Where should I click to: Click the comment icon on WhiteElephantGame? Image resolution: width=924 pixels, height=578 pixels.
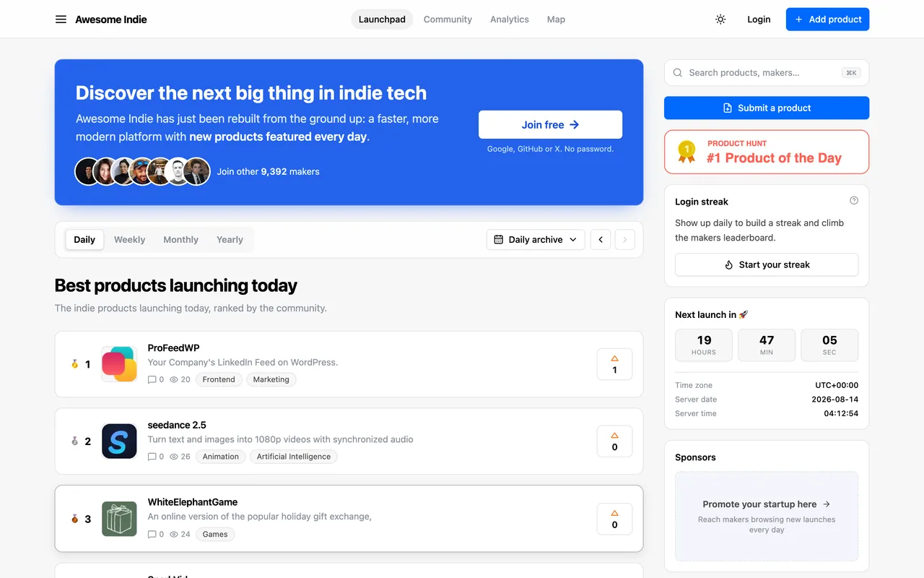152,535
